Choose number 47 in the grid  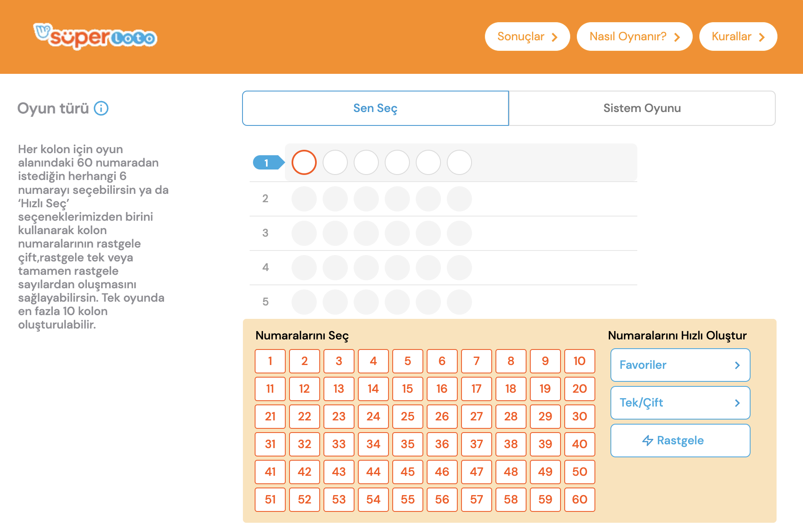pyautogui.click(x=477, y=472)
